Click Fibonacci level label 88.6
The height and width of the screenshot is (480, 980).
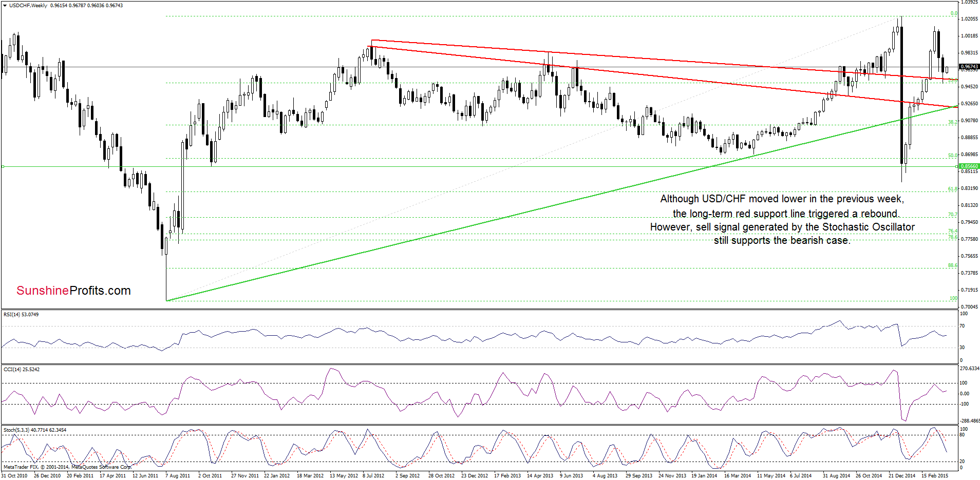click(x=952, y=265)
